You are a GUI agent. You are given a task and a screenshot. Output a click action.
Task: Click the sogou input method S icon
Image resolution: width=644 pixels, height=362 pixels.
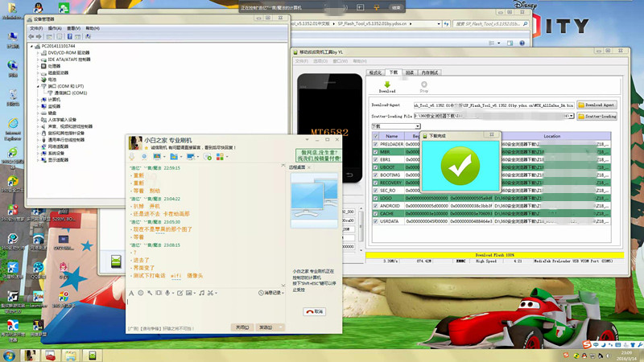pos(587,345)
